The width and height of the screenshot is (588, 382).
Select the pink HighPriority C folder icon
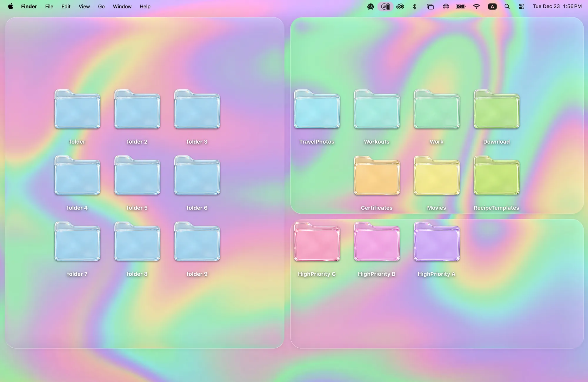[317, 241]
